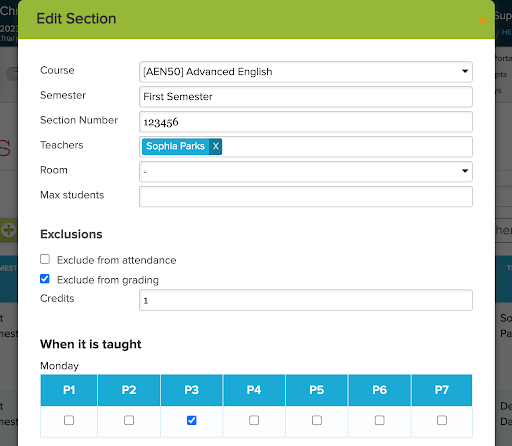
Task: Click the Sophia Parks teacher tag
Action: click(175, 146)
